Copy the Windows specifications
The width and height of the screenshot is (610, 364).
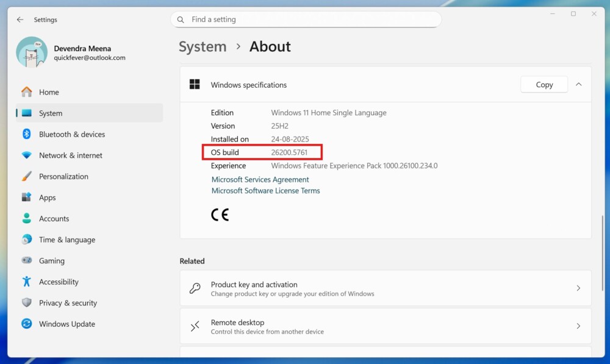click(544, 84)
